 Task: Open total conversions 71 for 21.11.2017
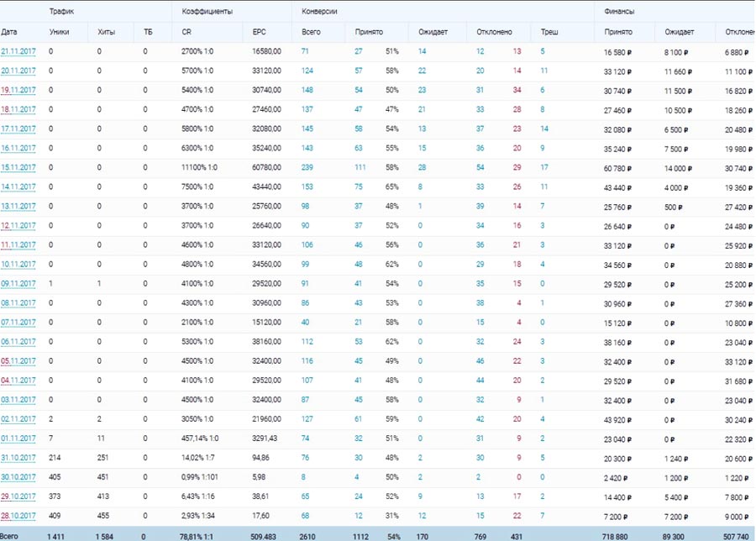[x=305, y=51]
